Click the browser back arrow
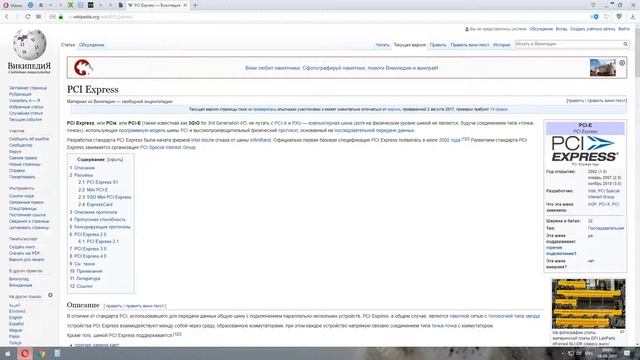Image resolution: width=640 pixels, height=360 pixels. (7, 17)
